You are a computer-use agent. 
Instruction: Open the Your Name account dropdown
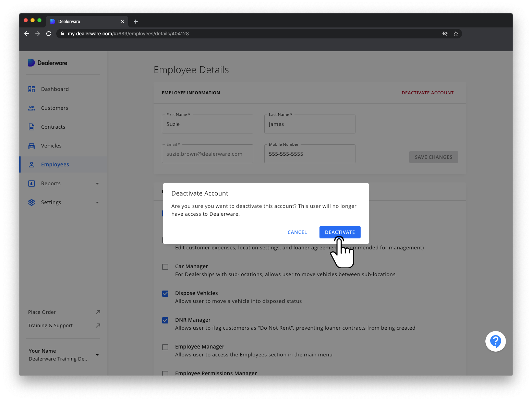tap(97, 355)
